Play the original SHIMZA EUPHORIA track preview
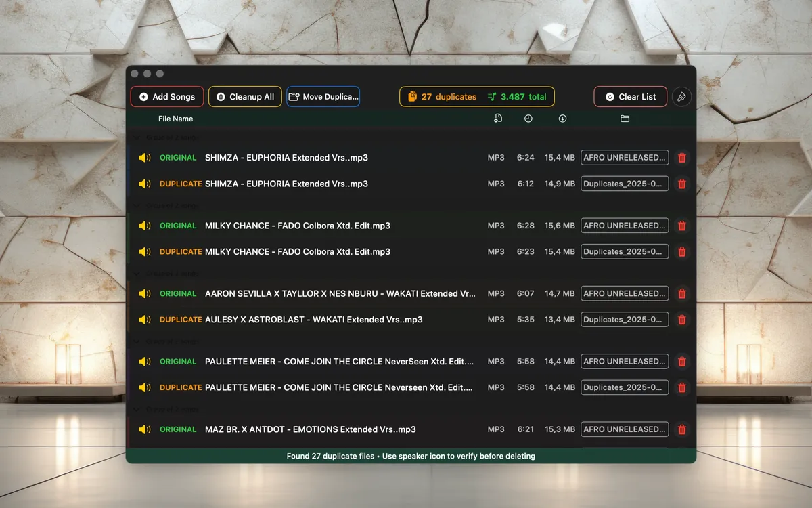This screenshot has width=812, height=508. point(144,158)
